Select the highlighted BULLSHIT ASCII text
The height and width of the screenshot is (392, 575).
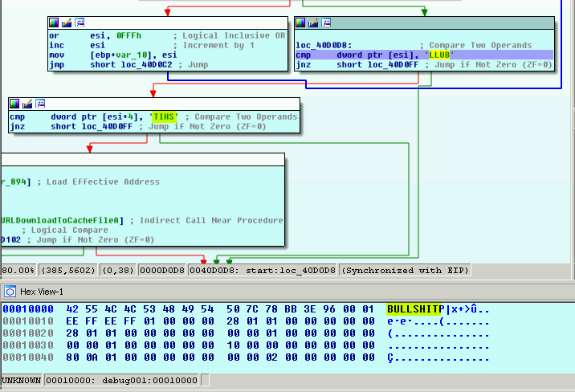click(413, 309)
